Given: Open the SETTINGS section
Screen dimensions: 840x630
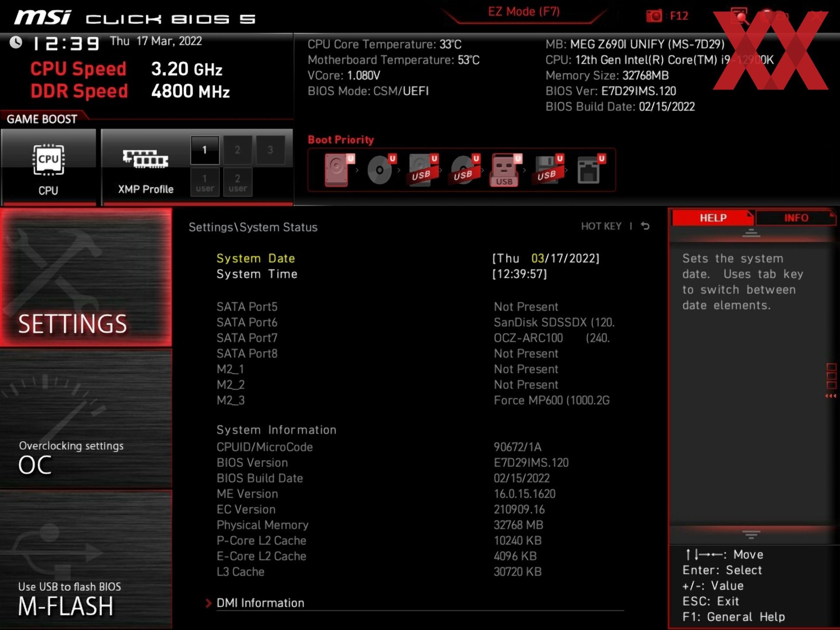Looking at the screenshot, I should pyautogui.click(x=86, y=277).
